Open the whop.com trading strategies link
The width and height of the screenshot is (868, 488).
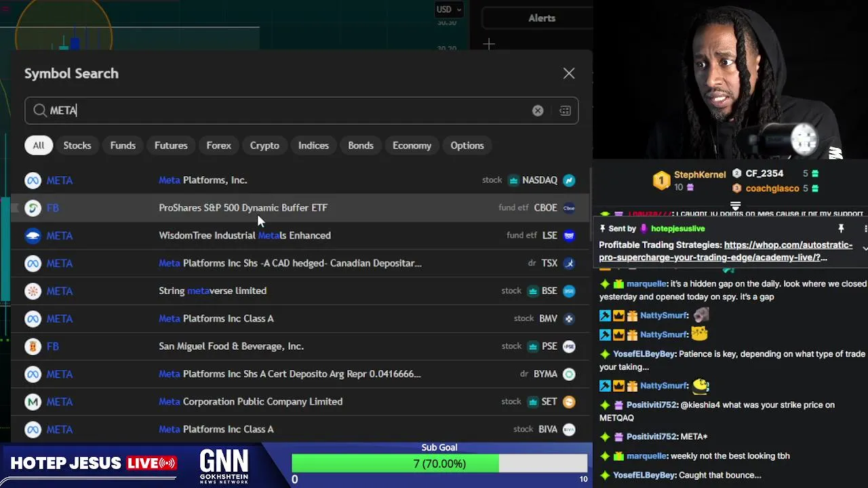point(726,251)
